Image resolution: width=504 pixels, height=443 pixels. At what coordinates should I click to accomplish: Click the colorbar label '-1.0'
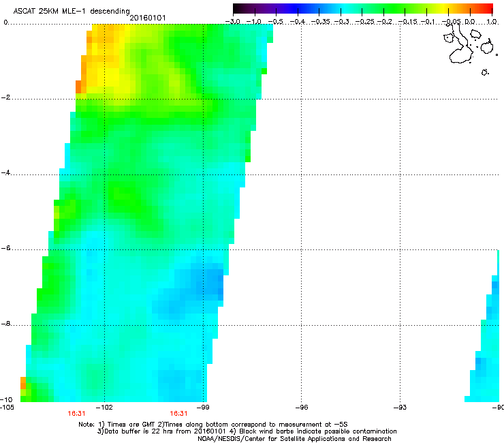pyautogui.click(x=254, y=22)
